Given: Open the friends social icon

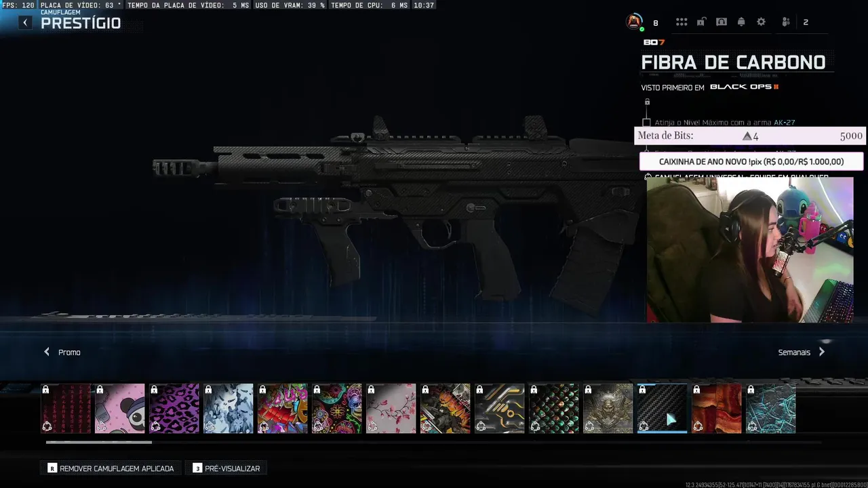Looking at the screenshot, I should 786,22.
